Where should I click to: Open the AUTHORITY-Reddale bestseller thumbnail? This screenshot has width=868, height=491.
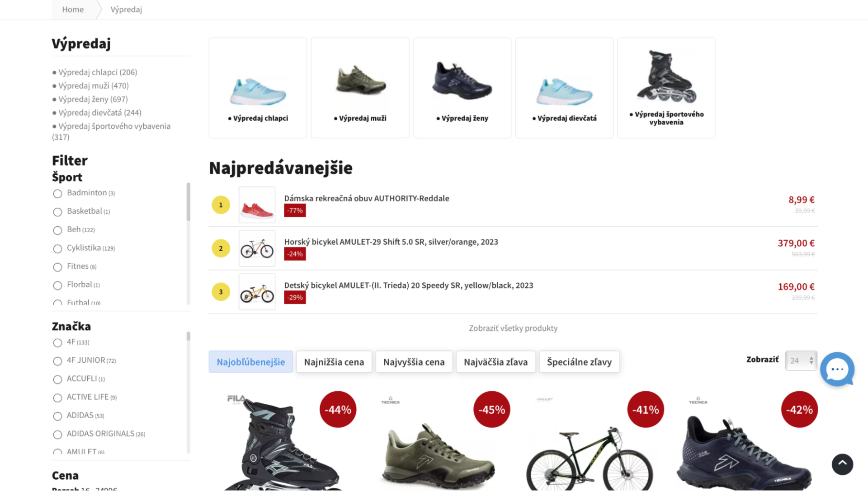[257, 205]
